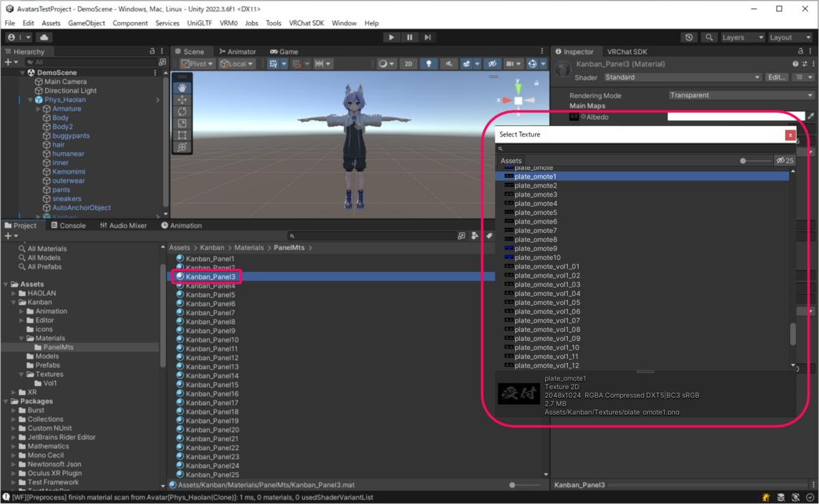The width and height of the screenshot is (819, 504).
Task: Select Kanban_Panel10 material in Project
Action: tap(212, 340)
